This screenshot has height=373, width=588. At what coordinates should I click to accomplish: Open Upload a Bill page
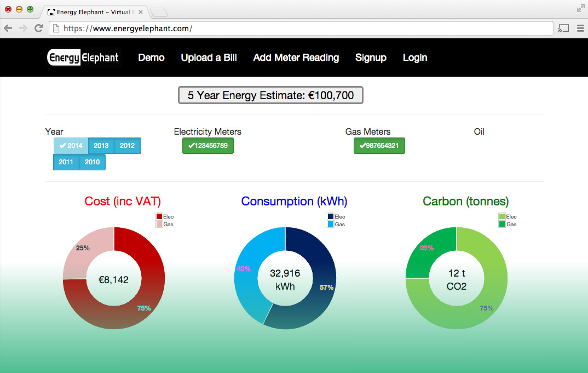pos(209,58)
